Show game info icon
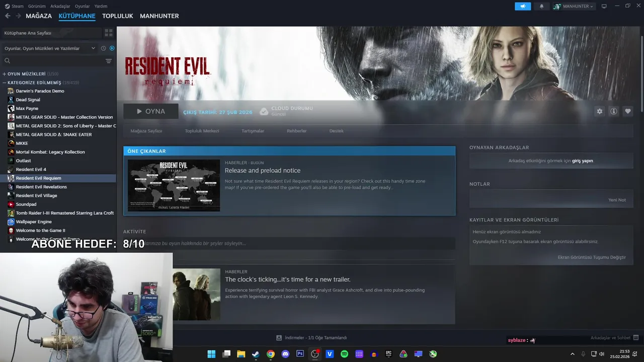The width and height of the screenshot is (644, 362). tap(614, 112)
